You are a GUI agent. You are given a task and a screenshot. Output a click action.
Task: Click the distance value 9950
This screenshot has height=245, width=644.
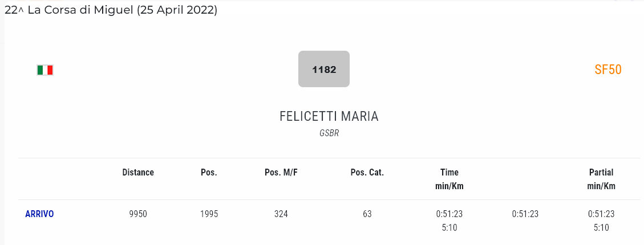tap(138, 214)
